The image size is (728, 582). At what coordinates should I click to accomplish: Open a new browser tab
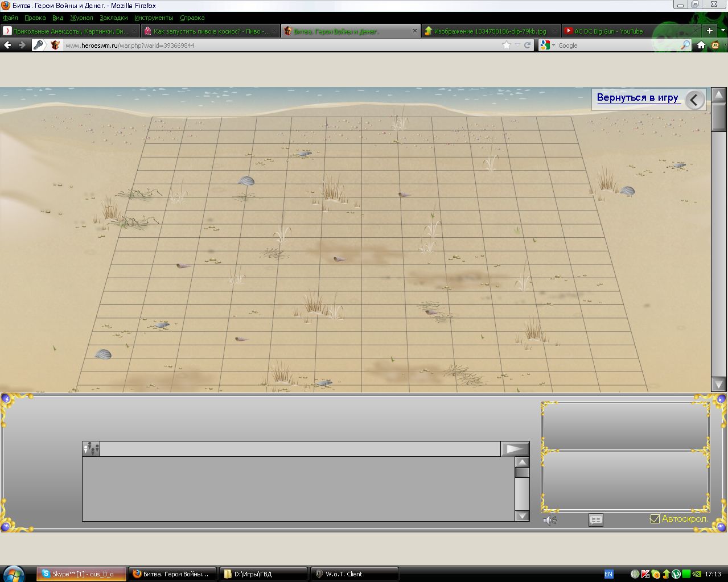tap(709, 31)
